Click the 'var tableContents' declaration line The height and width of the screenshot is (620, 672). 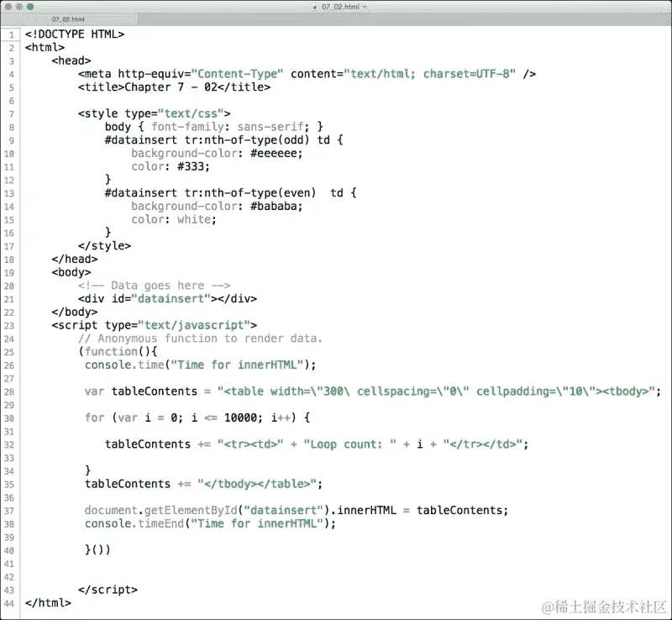click(x=373, y=391)
